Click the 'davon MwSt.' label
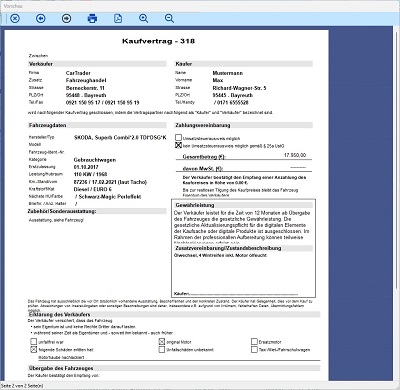The image size is (400, 390). tap(203, 169)
